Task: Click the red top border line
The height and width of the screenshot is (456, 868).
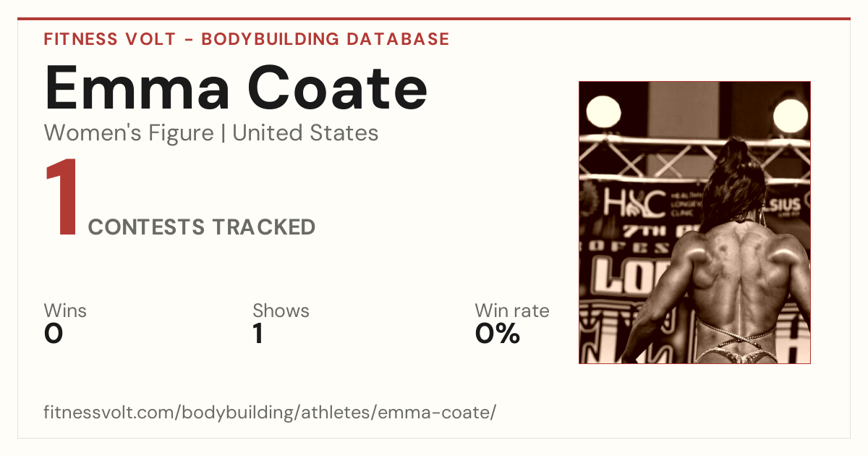Action: 434,19
